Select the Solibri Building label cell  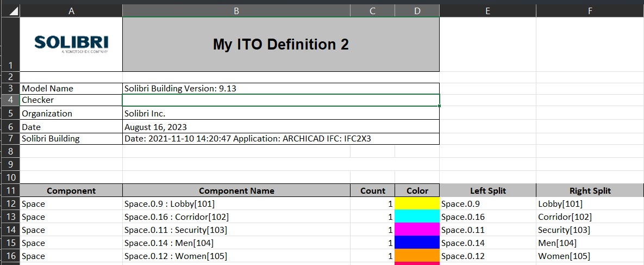(x=71, y=139)
